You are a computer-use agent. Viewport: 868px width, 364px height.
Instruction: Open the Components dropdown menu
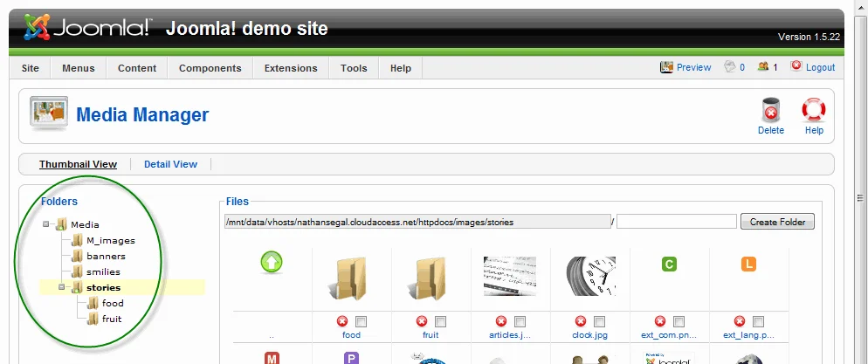coord(210,68)
